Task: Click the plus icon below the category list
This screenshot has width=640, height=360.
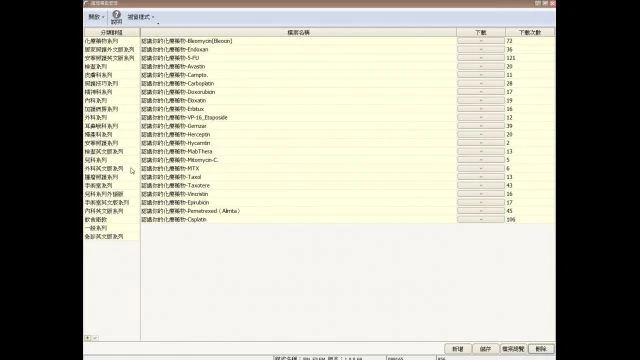Action: (x=88, y=338)
